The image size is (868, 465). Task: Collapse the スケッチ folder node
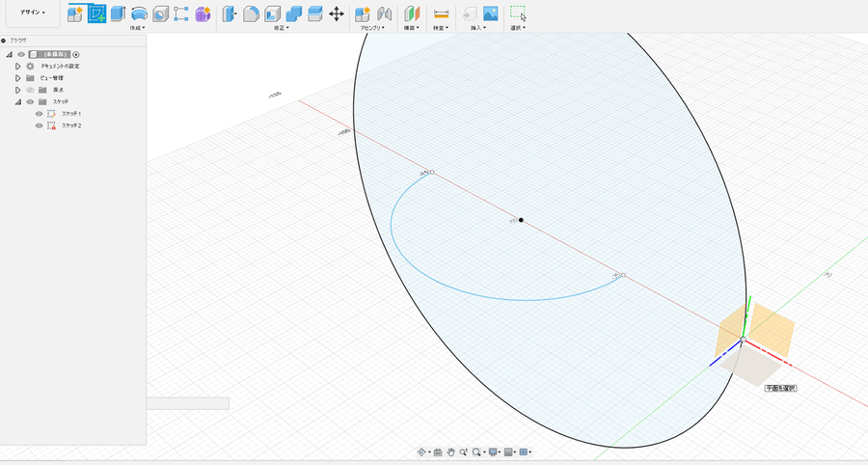tap(17, 102)
